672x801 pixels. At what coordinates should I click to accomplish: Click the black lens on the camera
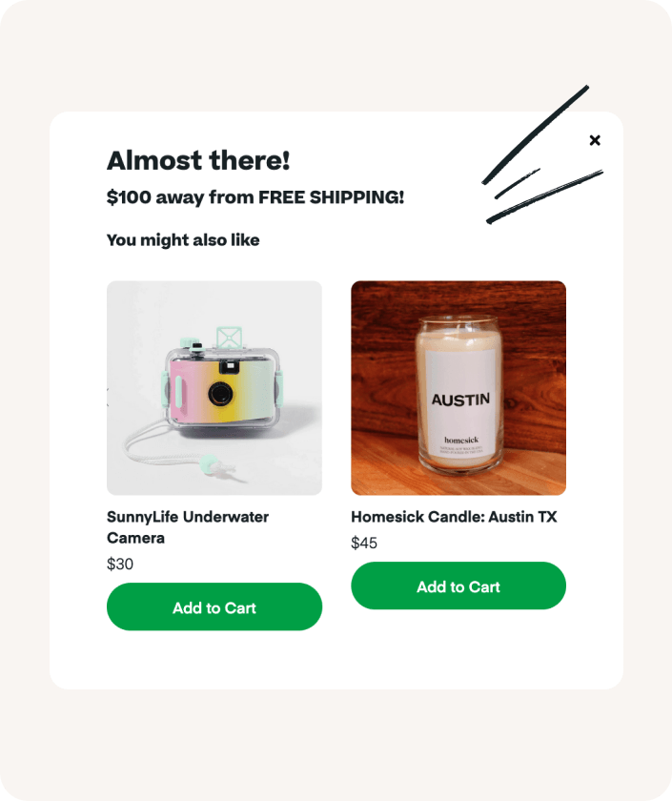click(220, 394)
